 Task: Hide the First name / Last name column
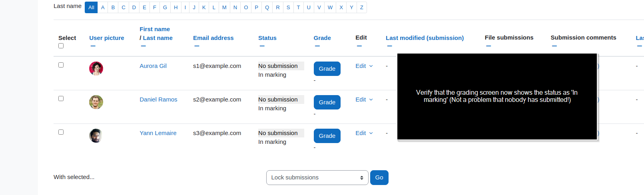[143, 46]
